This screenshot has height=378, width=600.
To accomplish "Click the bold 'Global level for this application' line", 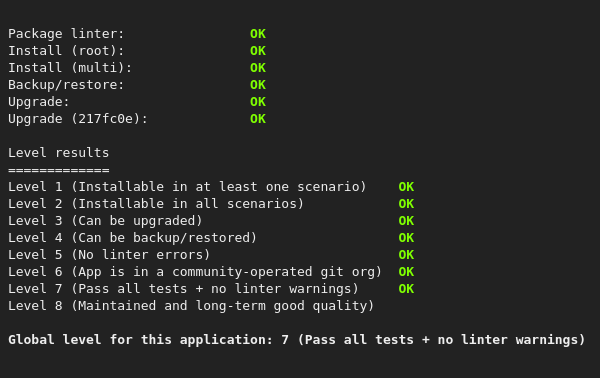I will [297, 340].
